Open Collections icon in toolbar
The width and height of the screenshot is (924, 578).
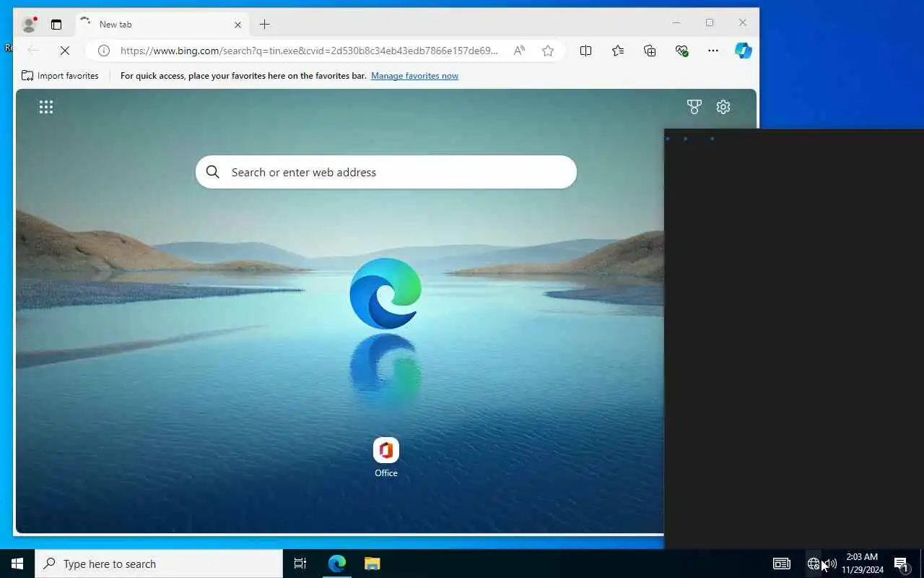point(650,51)
